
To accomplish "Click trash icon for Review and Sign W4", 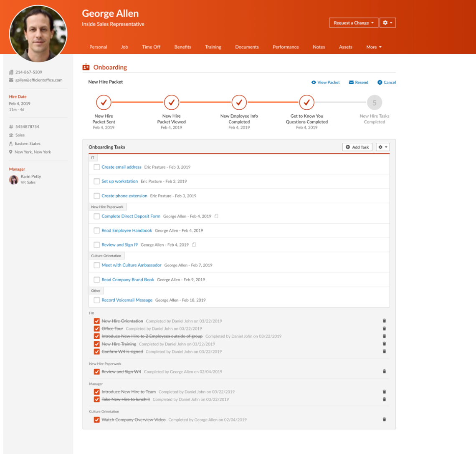I will click(x=384, y=371).
